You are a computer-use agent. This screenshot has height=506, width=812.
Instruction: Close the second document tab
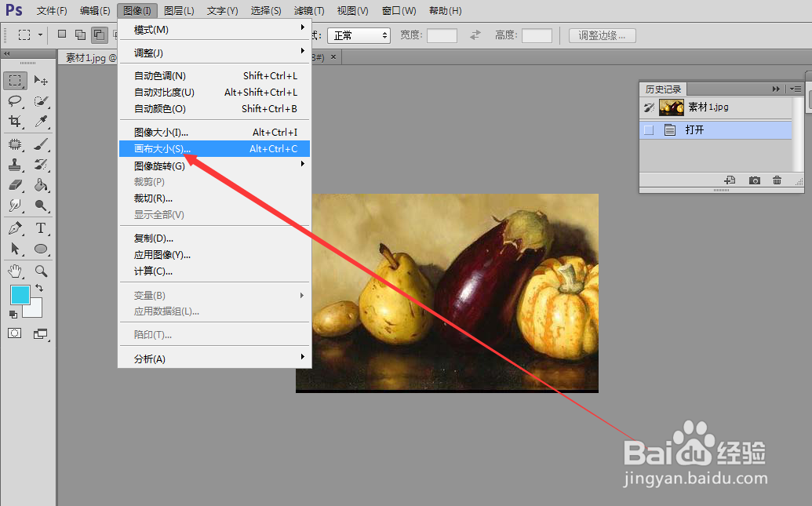333,57
